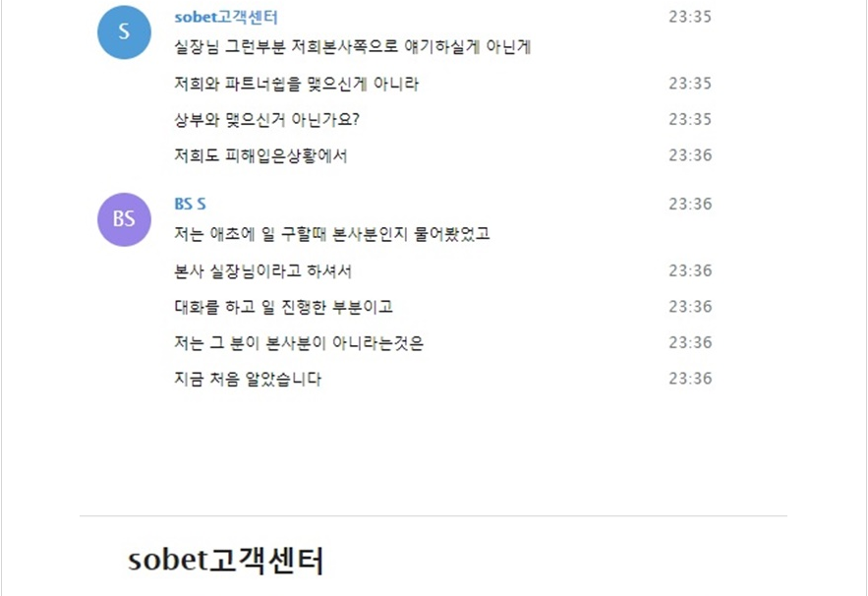Click 23:35 timestamp of first sobet message

tap(690, 17)
